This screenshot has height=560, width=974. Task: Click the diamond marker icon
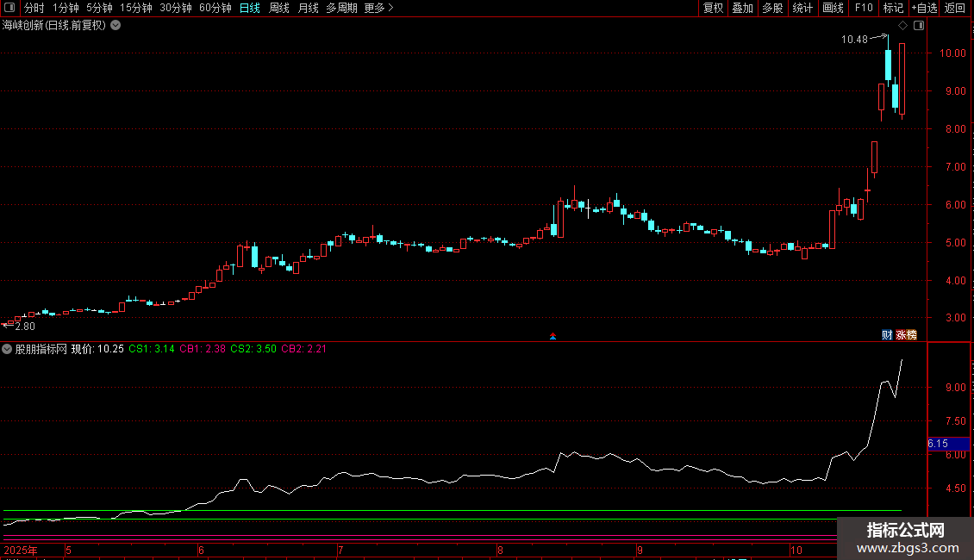click(x=902, y=26)
